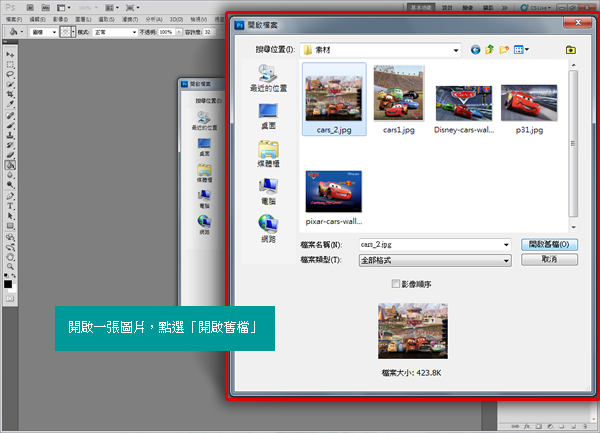Launch Bridge from the application bar
Screen dimensions: 600x433
[x=30, y=8]
